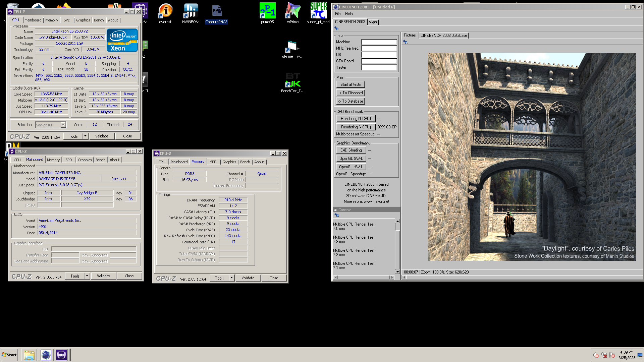Click the OS input field in Cinebench
644x362 pixels.
tap(379, 55)
